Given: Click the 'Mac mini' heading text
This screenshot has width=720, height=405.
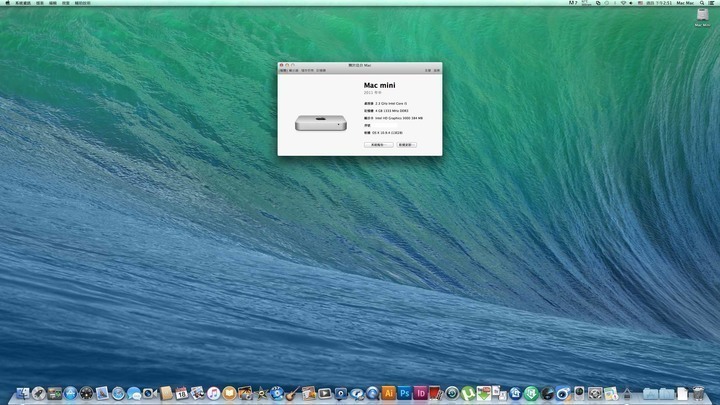Looking at the screenshot, I should click(x=379, y=85).
